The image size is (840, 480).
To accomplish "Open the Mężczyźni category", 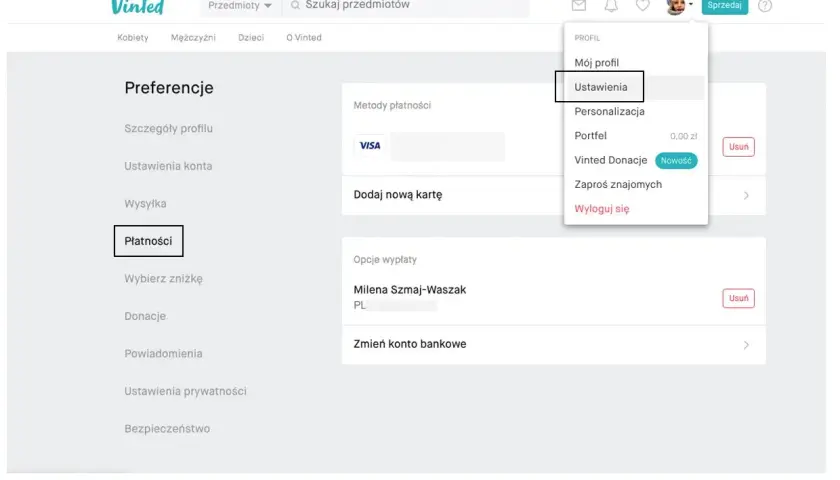I will pyautogui.click(x=193, y=38).
